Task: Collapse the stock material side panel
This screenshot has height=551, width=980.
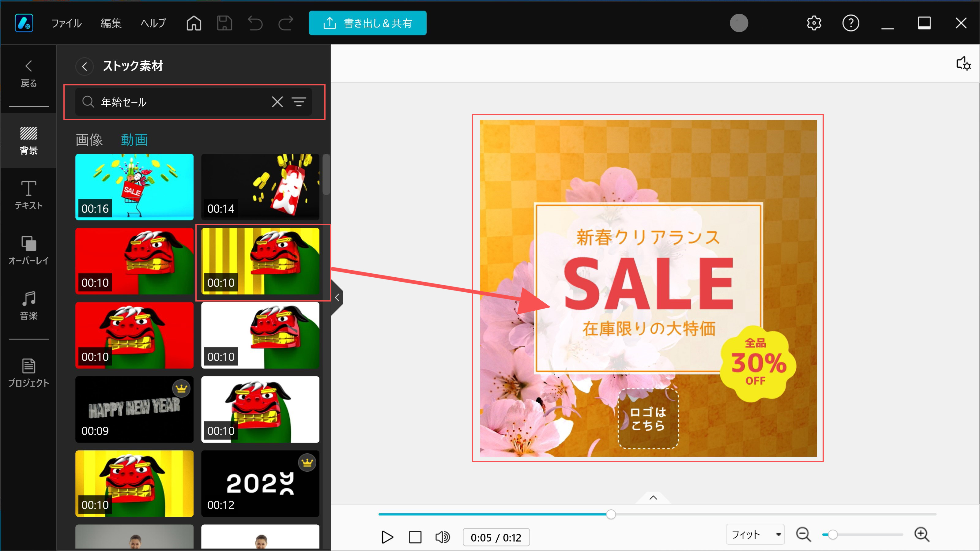Action: (337, 297)
